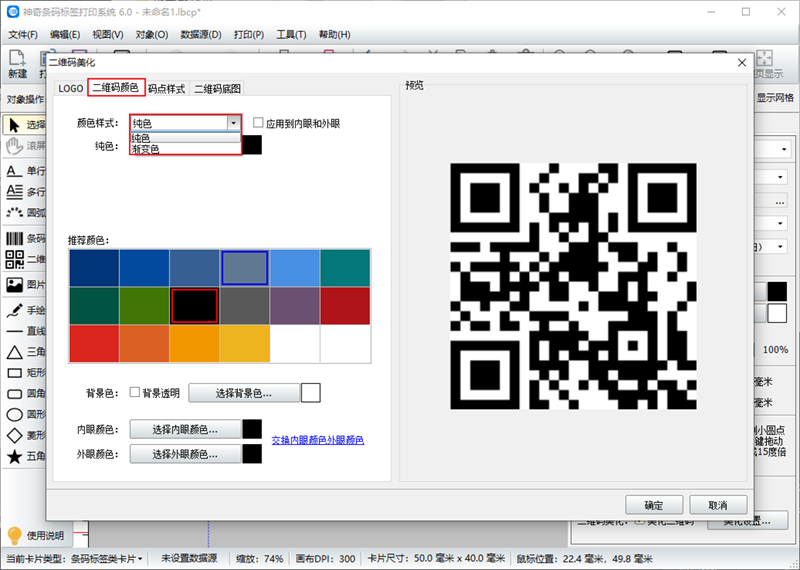Enable 应用到内眼和外眼 checkbox

(258, 122)
